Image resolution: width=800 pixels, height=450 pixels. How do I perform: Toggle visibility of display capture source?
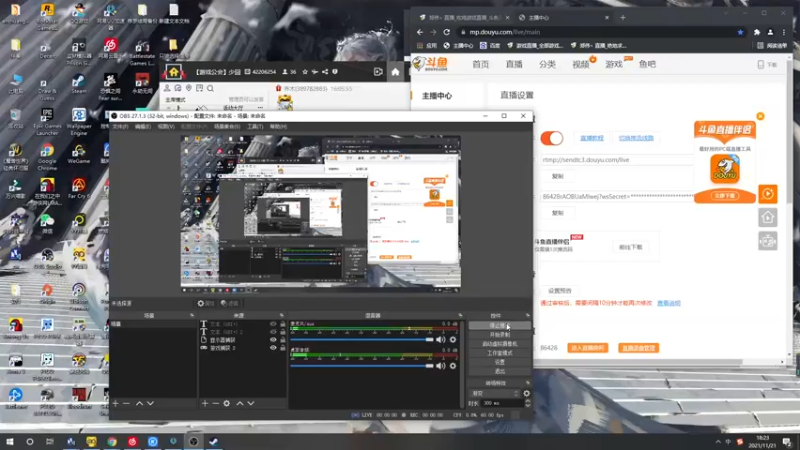[273, 340]
